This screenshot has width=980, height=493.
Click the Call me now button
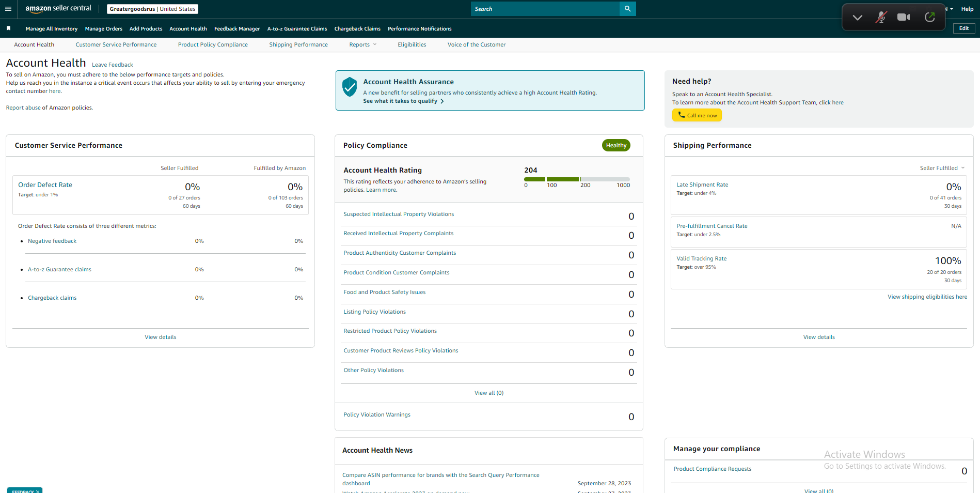pyautogui.click(x=697, y=115)
